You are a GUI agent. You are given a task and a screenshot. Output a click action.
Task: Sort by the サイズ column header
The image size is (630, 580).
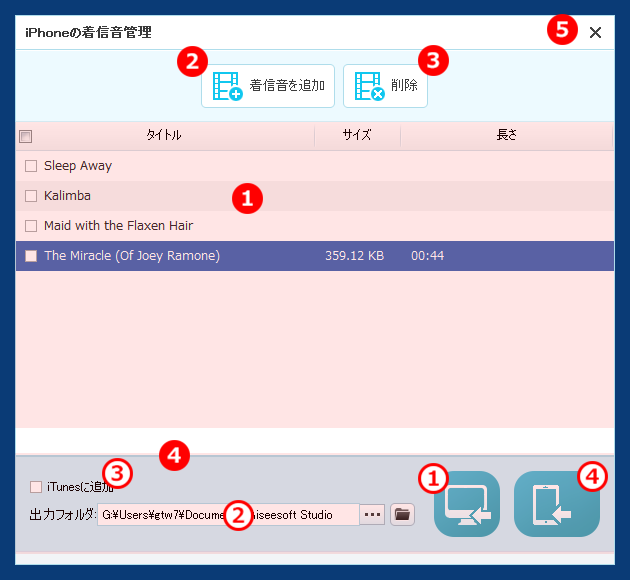tap(357, 135)
